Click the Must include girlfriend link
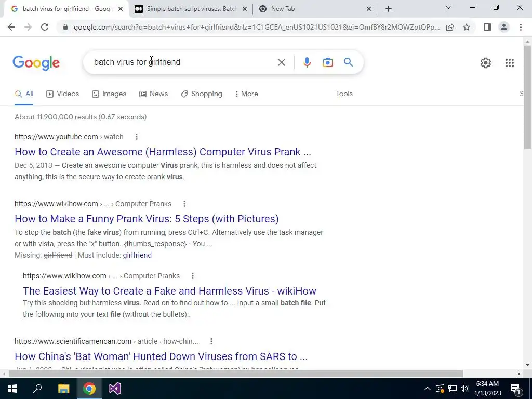Screen dimensions: 532x399 click(x=137, y=255)
